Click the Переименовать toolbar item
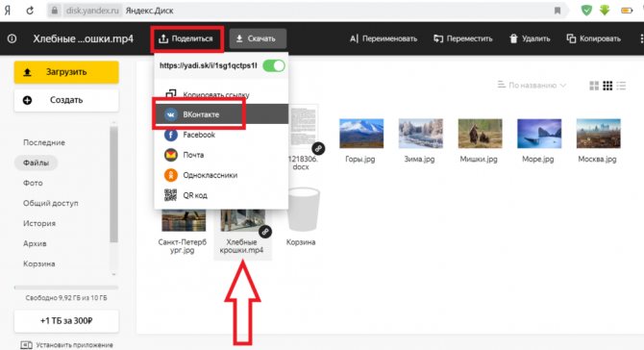Screen dimensions: 644x350 (x=384, y=38)
